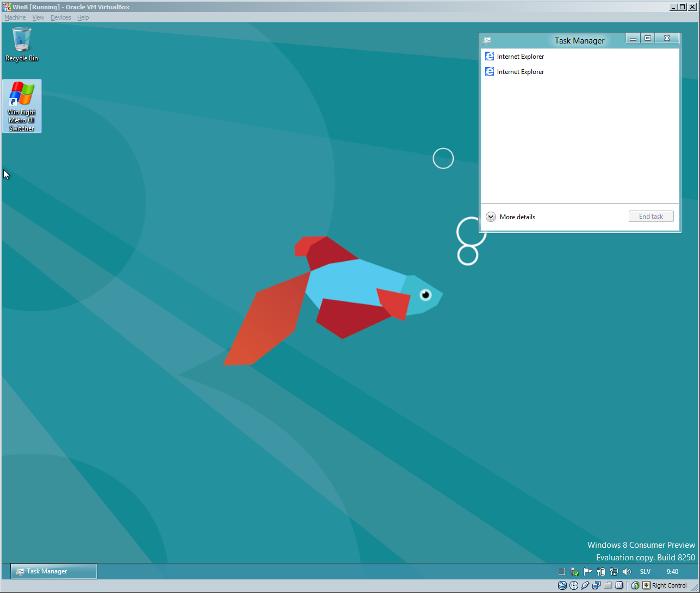Click the Task Manager taskbar button
Viewport: 700px width, 593px height.
(x=54, y=571)
